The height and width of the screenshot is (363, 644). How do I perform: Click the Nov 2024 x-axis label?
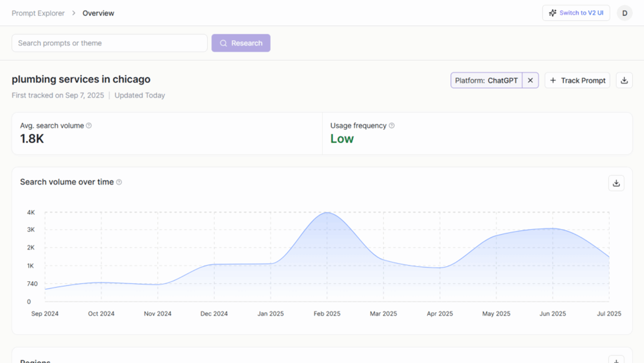[158, 314]
